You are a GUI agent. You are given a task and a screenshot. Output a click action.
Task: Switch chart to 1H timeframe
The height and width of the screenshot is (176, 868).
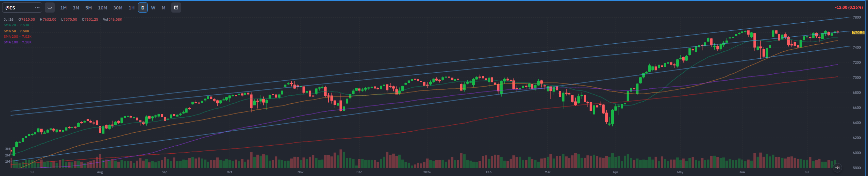(131, 8)
